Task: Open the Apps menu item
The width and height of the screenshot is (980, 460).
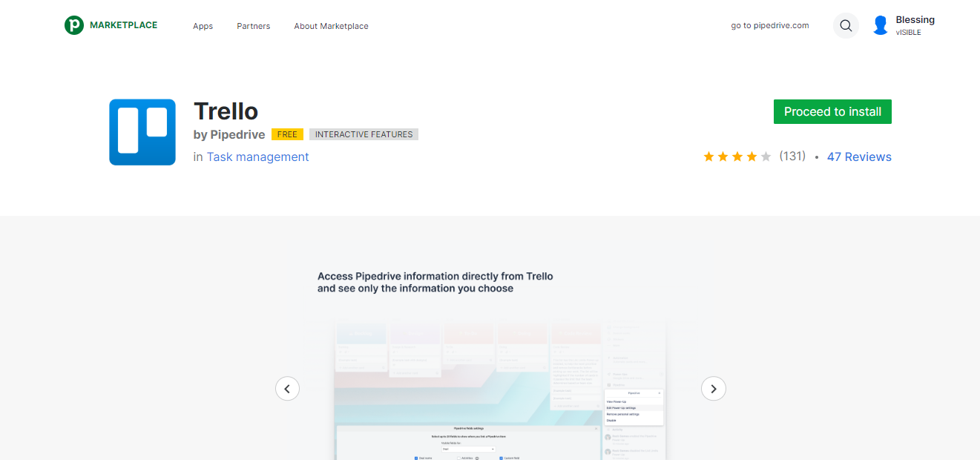Action: (203, 26)
